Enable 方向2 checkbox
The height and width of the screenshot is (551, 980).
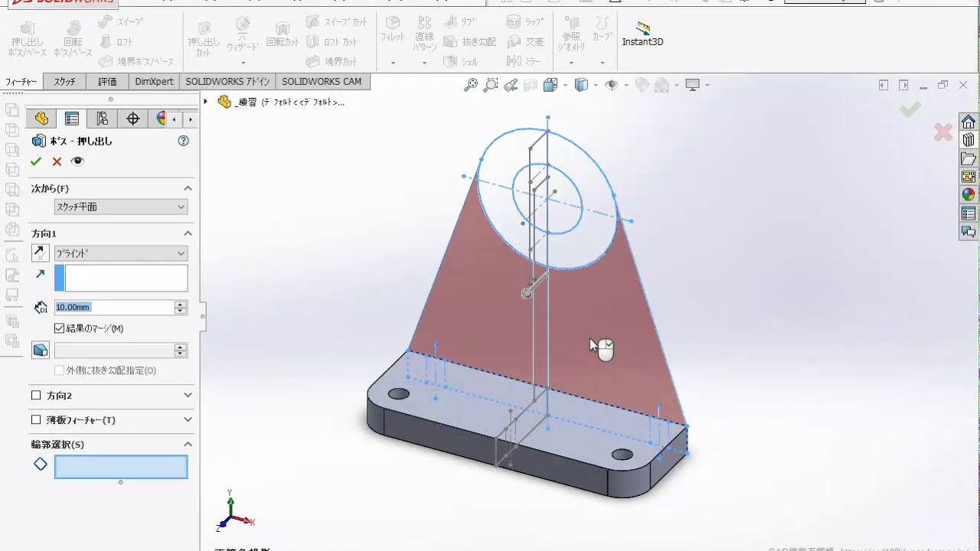click(36, 396)
